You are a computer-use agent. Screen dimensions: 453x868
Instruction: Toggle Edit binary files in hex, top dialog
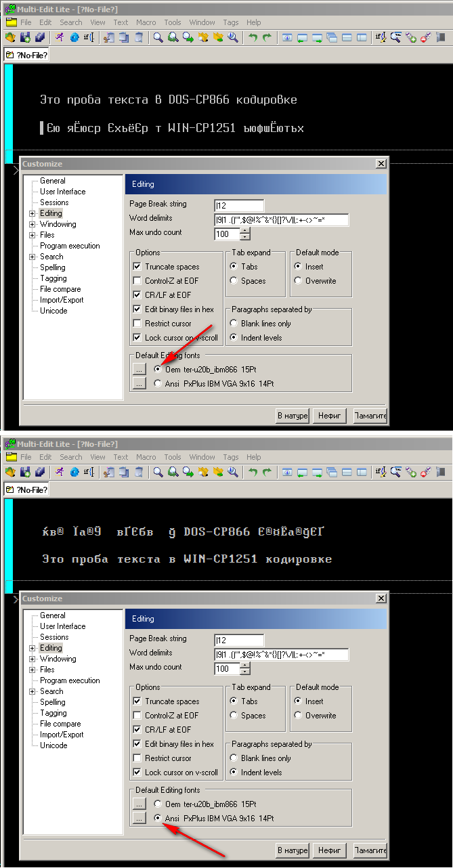[x=137, y=309]
